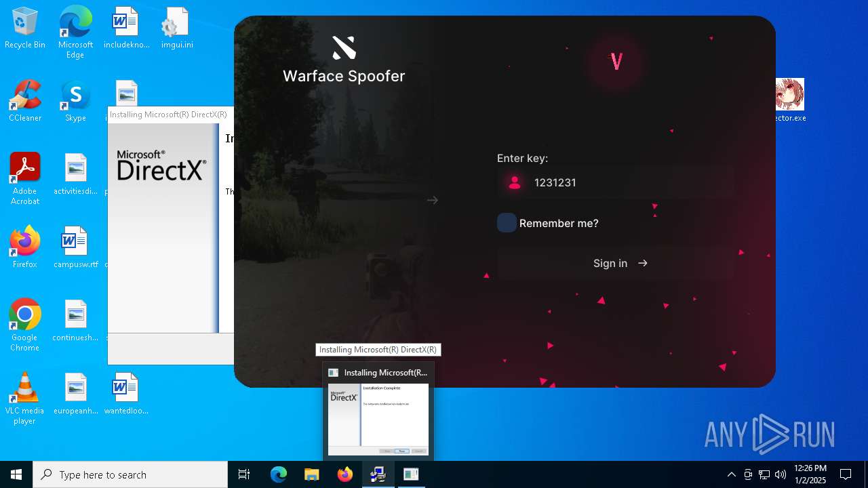Click the Warface Spoofer logo icon
Screen dimensions: 868x488
coord(344,47)
